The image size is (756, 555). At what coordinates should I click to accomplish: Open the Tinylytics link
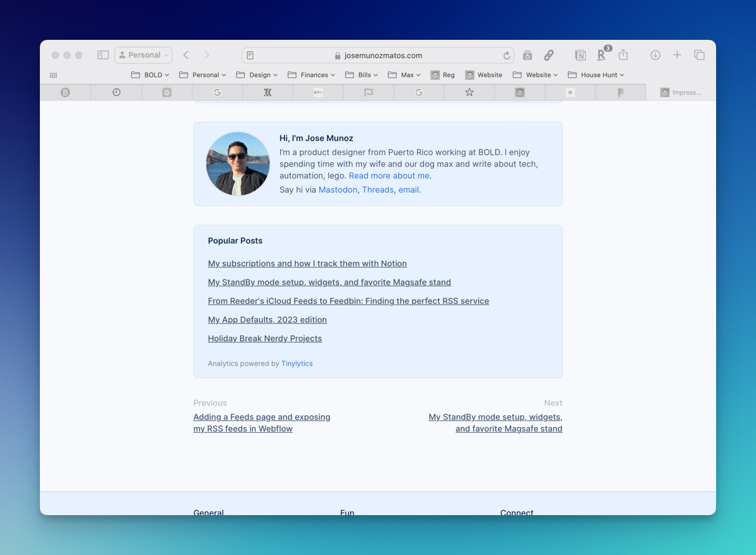[x=297, y=363]
